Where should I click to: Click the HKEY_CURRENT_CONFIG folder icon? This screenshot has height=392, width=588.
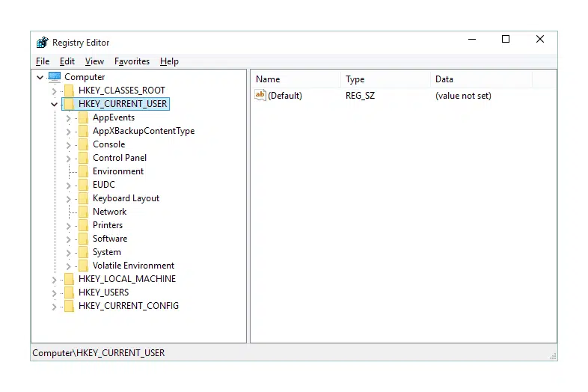(x=69, y=306)
